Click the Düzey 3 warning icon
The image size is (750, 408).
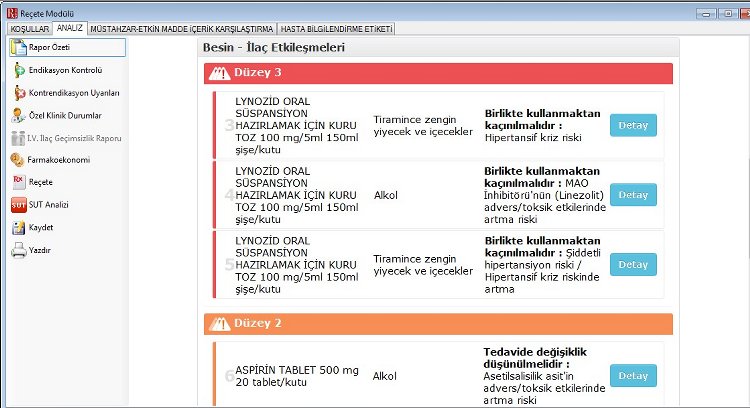(220, 73)
